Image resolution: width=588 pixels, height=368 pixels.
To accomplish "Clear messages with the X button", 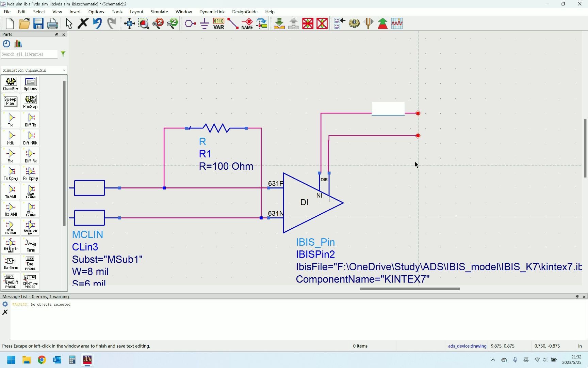I will click(5, 312).
